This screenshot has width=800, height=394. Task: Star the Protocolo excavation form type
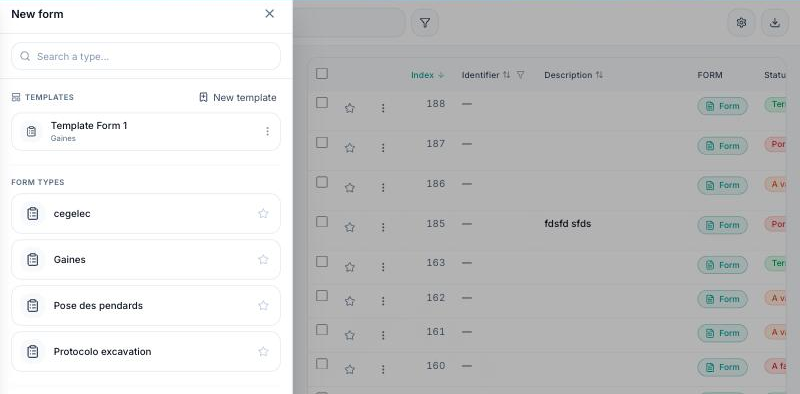(263, 352)
